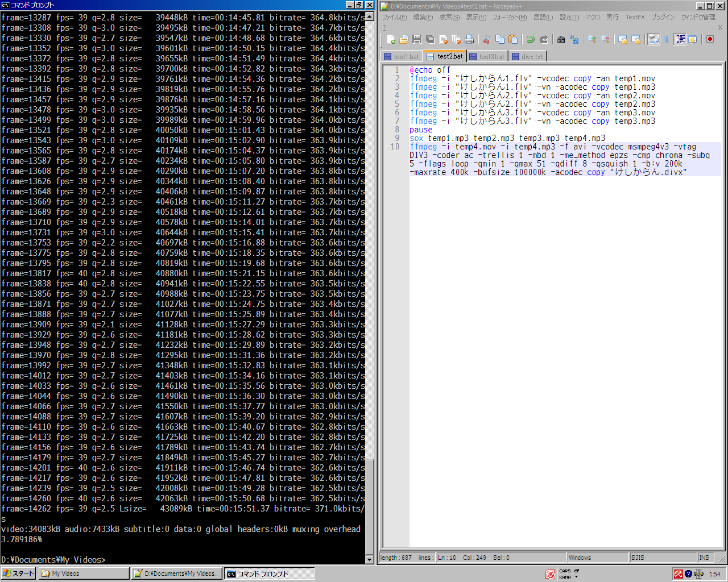Viewport: 728px width, 582px height.
Task: Open the 検索(S) menu
Action: click(x=449, y=17)
